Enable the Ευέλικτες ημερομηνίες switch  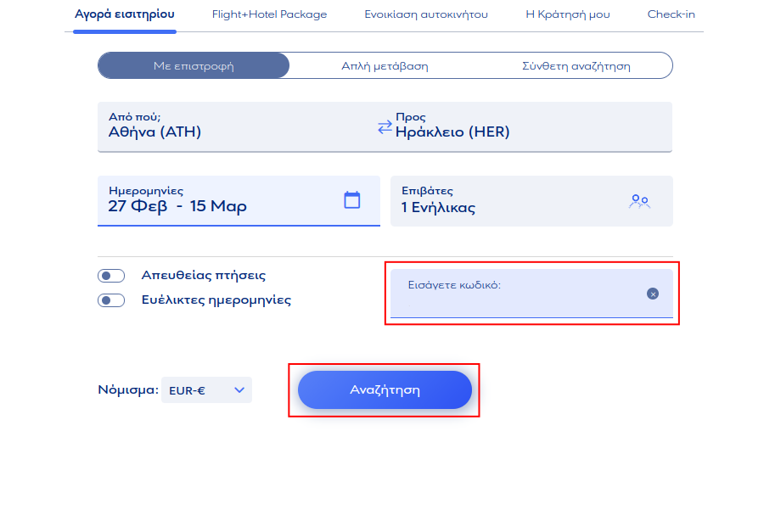coord(111,300)
